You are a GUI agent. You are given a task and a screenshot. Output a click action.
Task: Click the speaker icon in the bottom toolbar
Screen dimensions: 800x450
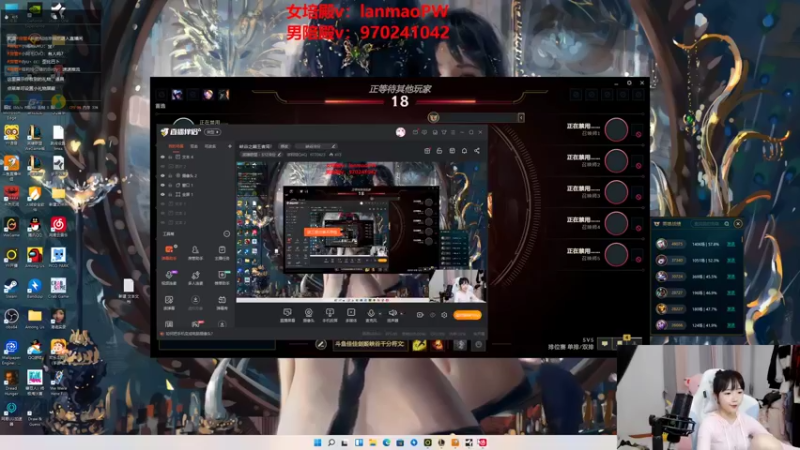392,313
